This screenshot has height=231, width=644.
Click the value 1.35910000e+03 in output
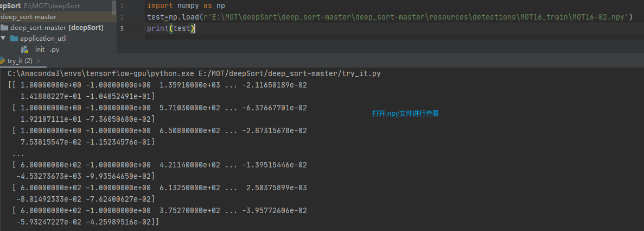click(x=190, y=85)
